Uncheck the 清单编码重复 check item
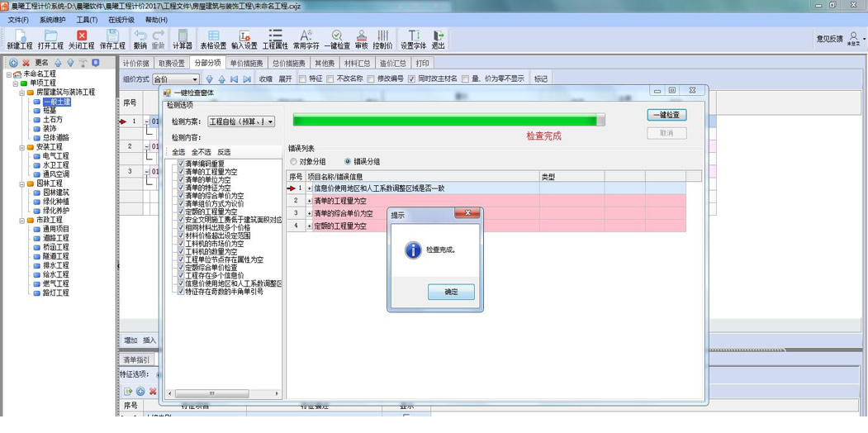This screenshot has width=868, height=433. point(181,164)
